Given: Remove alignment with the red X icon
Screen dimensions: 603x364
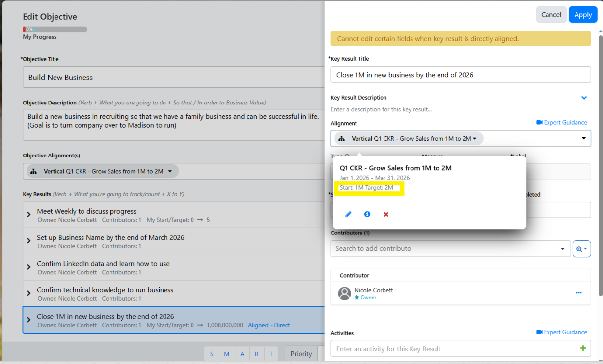Looking at the screenshot, I should 386,214.
